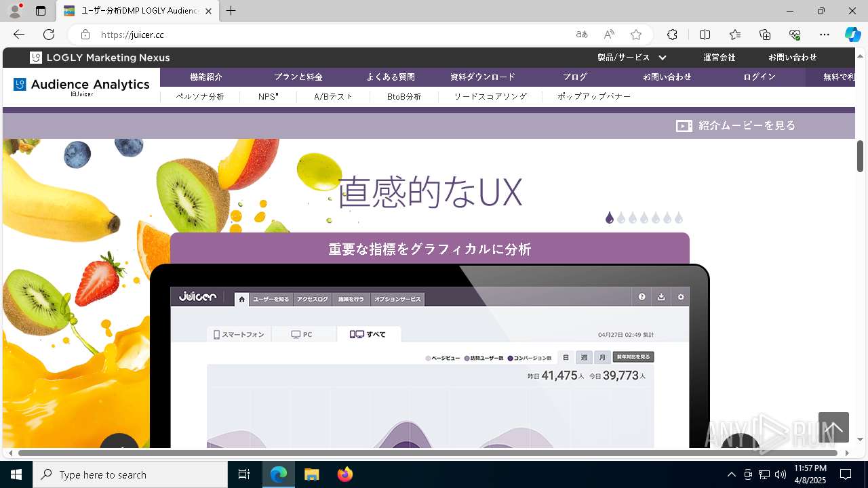The height and width of the screenshot is (488, 868).
Task: Open the notifications center
Action: [x=846, y=474]
